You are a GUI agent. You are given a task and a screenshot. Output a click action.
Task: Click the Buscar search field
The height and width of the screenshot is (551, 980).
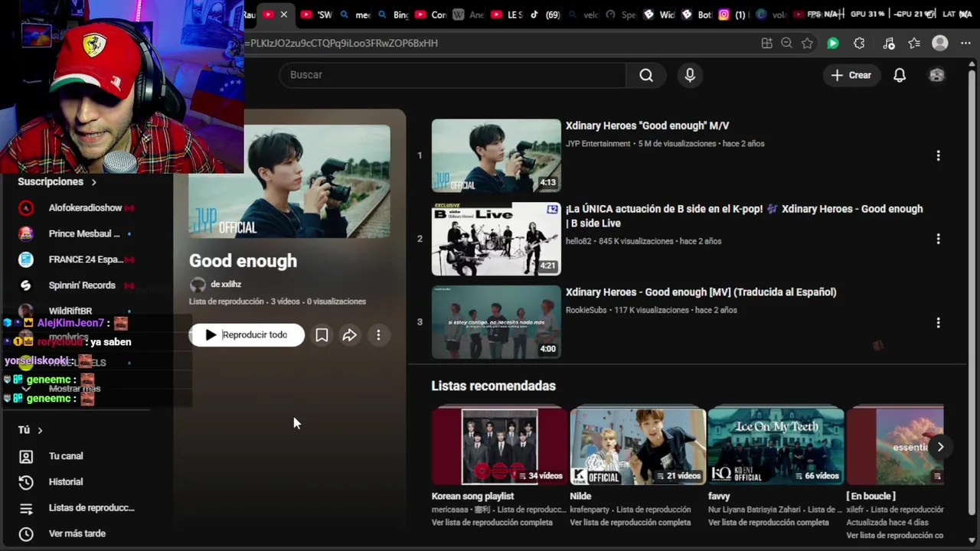click(x=453, y=75)
